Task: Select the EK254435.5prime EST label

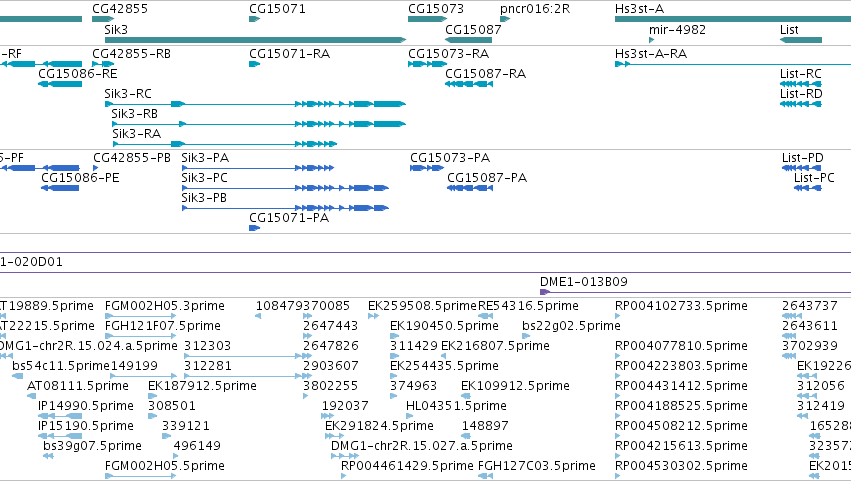Action: tap(444, 366)
